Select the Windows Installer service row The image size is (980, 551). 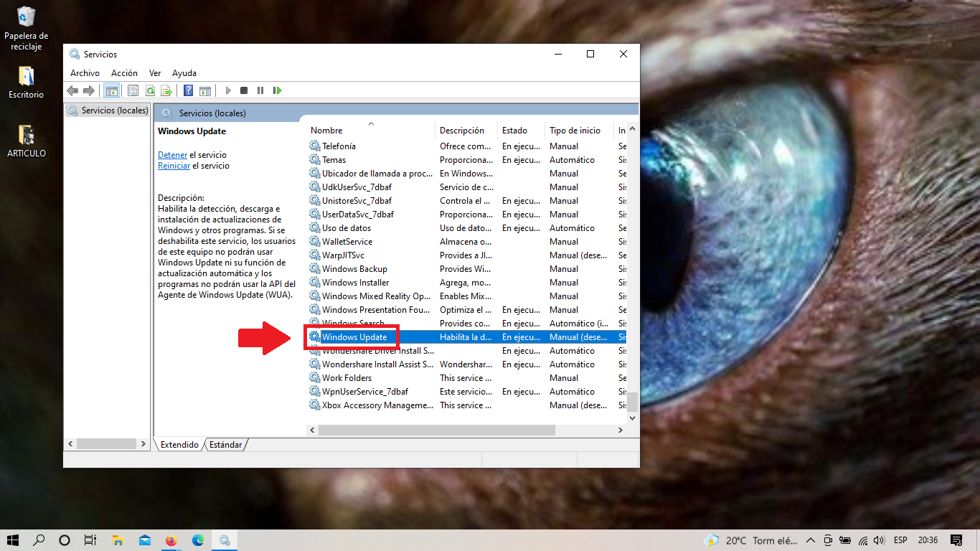tap(355, 283)
